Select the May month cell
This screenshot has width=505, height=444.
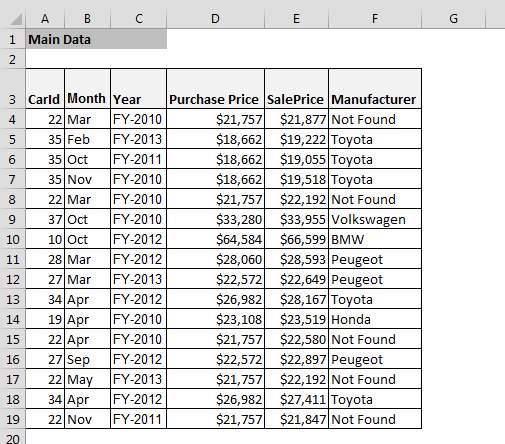87,379
